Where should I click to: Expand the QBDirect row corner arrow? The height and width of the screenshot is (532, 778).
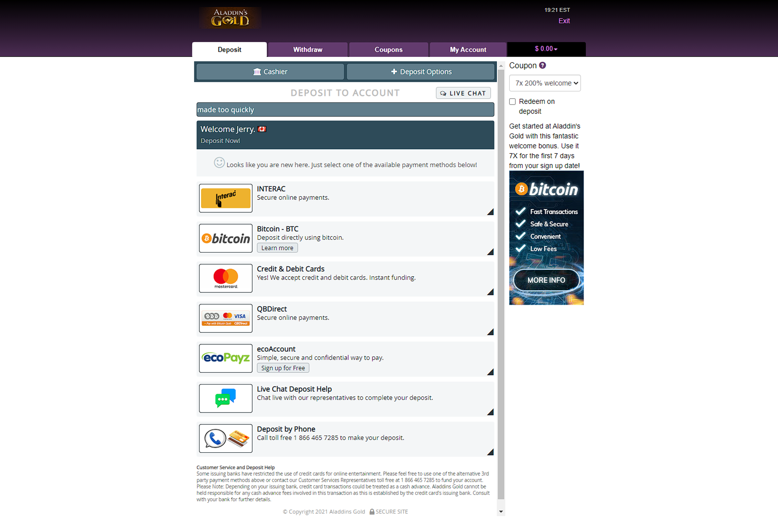point(491,332)
